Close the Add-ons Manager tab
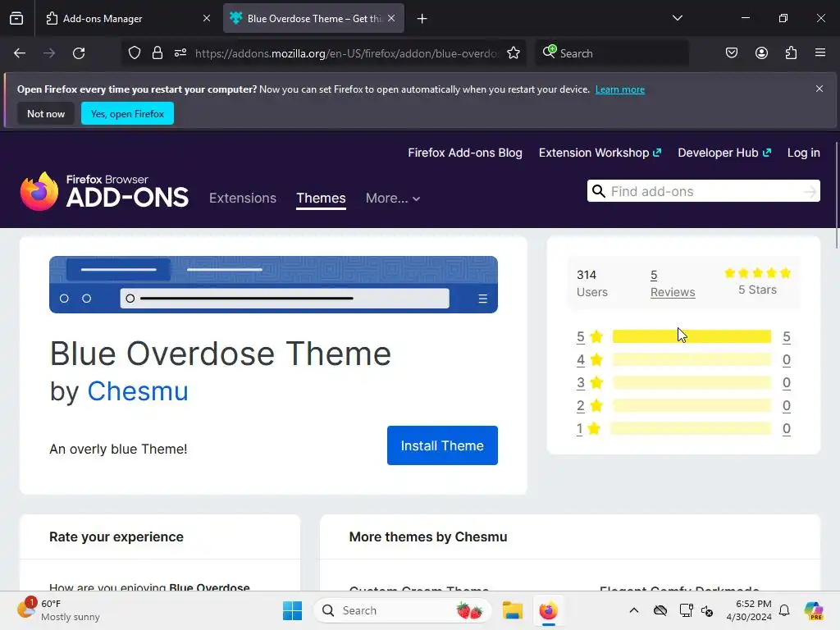 [x=206, y=18]
